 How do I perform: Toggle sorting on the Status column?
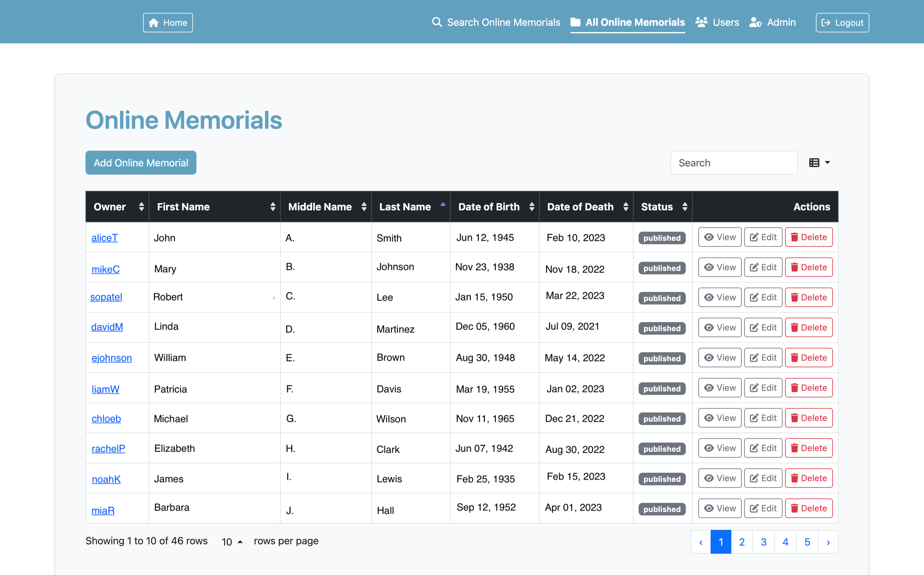(x=685, y=207)
